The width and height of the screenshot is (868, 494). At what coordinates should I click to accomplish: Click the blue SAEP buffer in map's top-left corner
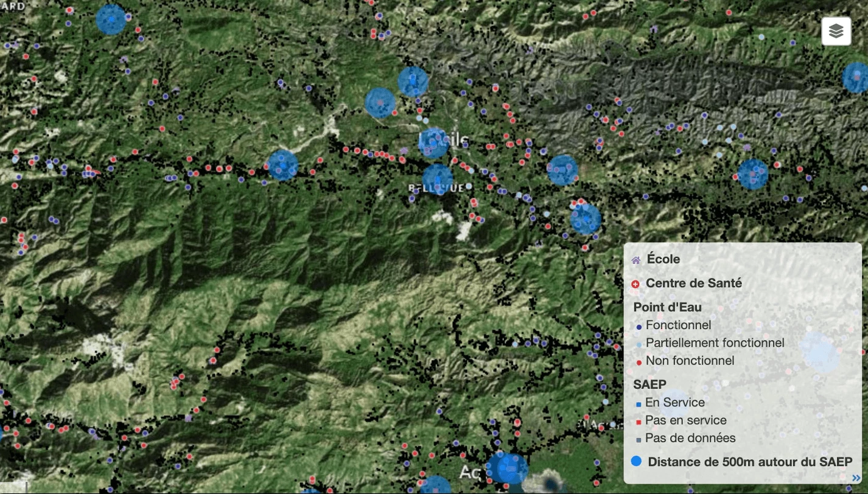(111, 19)
